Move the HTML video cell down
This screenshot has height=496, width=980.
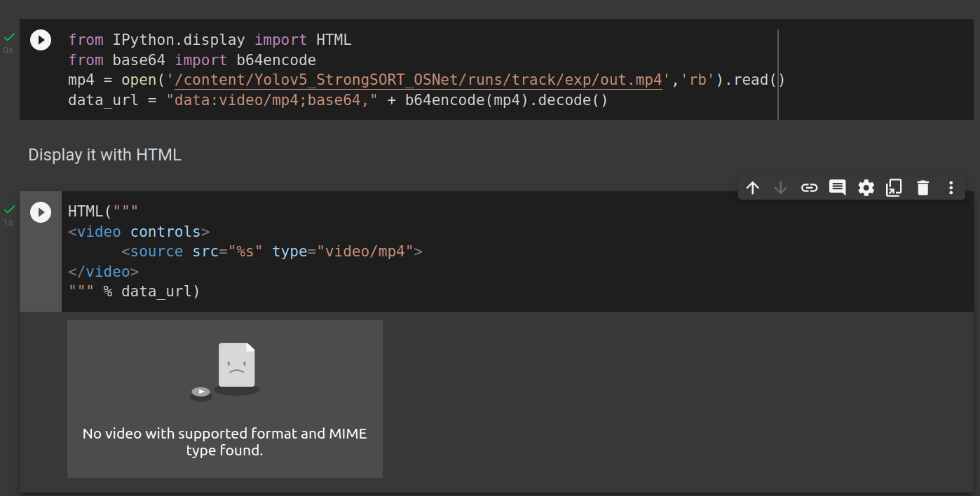tap(781, 188)
